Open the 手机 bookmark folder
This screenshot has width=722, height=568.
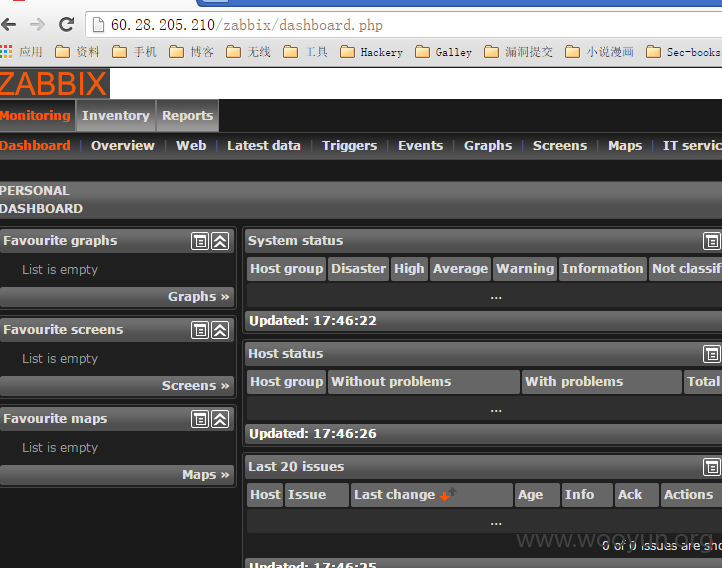pyautogui.click(x=134, y=52)
